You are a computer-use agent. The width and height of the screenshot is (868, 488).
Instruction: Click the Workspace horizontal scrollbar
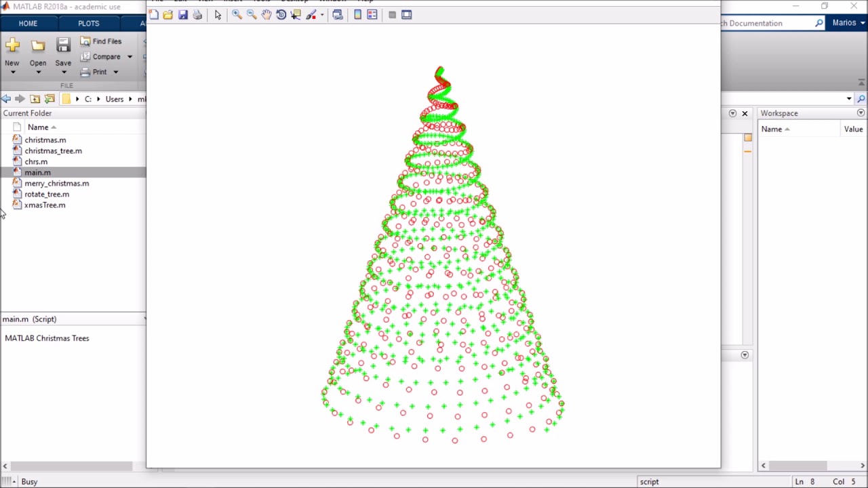coord(797,466)
